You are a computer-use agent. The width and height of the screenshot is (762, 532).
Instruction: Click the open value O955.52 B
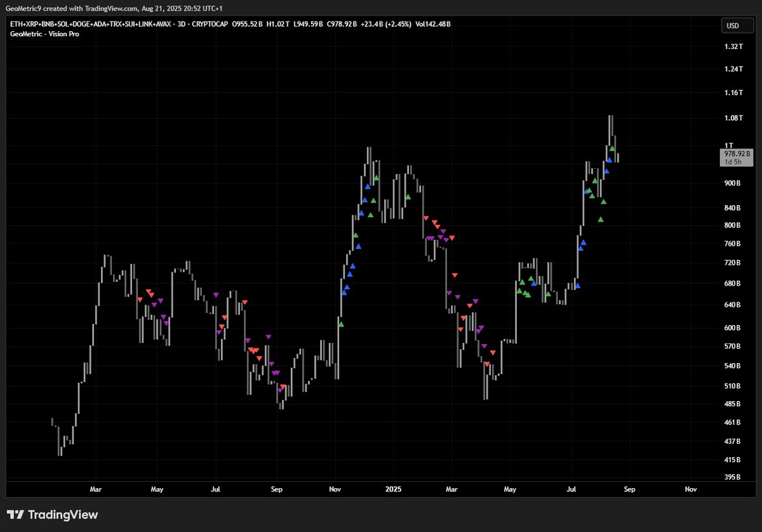point(246,24)
